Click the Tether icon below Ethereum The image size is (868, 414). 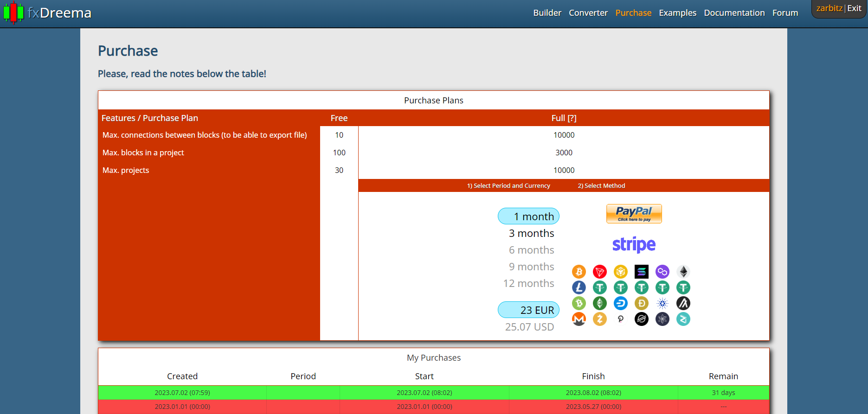(x=683, y=287)
